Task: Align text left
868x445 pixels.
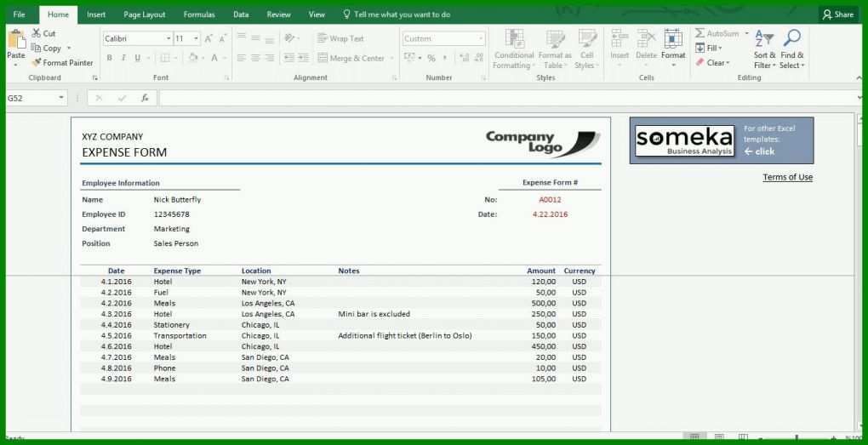Action: pyautogui.click(x=242, y=58)
